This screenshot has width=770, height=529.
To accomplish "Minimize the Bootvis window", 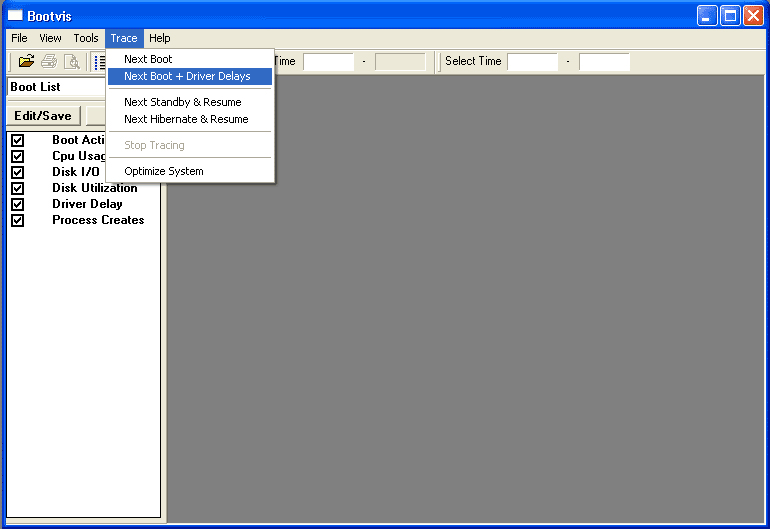I will 707,16.
